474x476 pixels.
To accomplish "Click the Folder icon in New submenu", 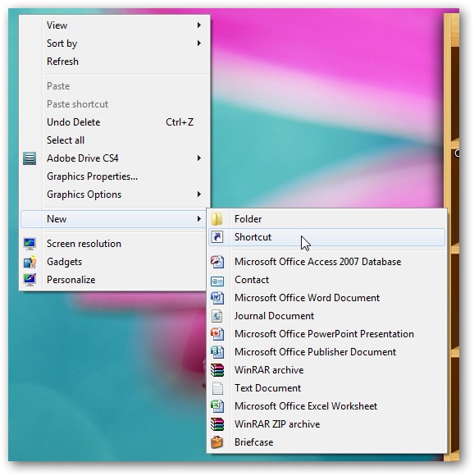I will [216, 219].
